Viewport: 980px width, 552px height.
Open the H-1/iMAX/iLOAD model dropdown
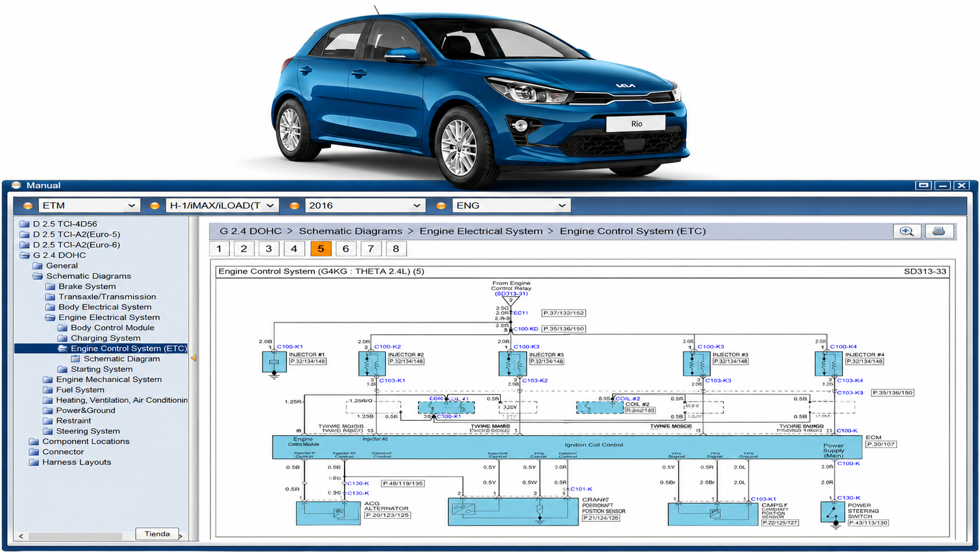(x=222, y=206)
